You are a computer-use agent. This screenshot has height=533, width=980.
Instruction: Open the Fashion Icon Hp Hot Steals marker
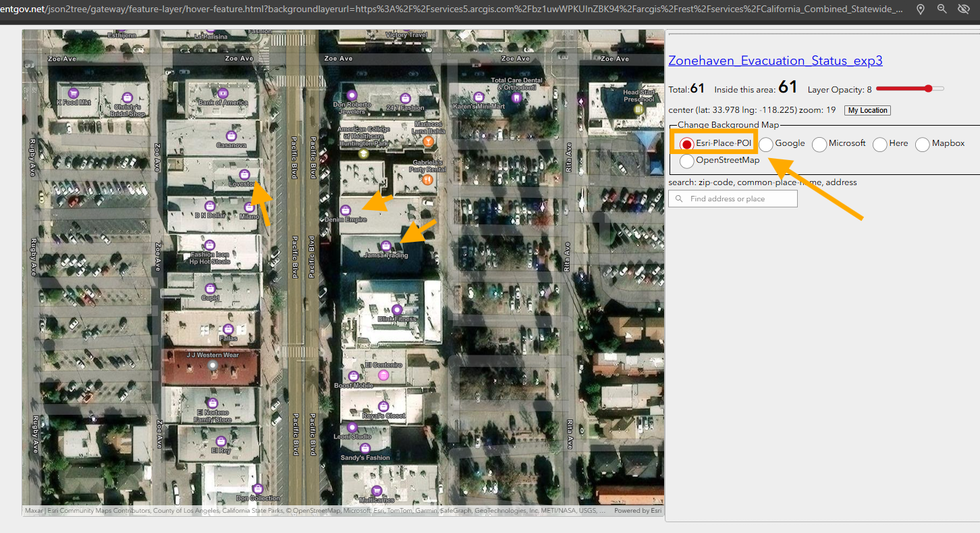[x=209, y=245]
